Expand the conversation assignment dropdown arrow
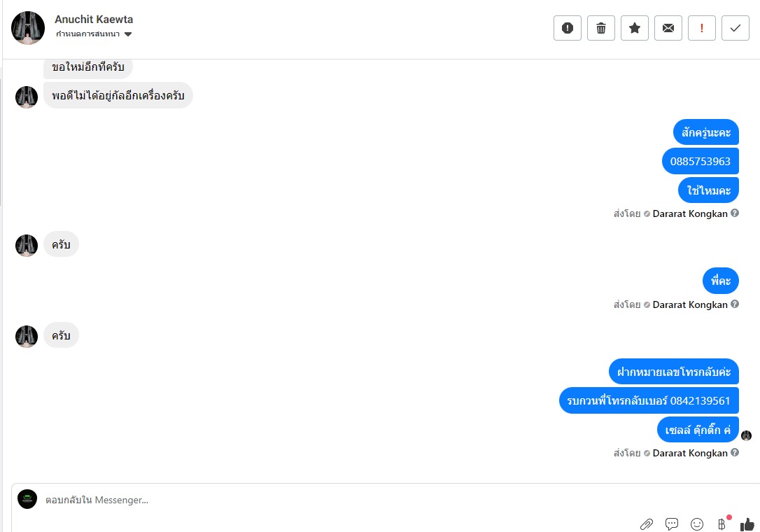The image size is (760, 532). click(128, 34)
